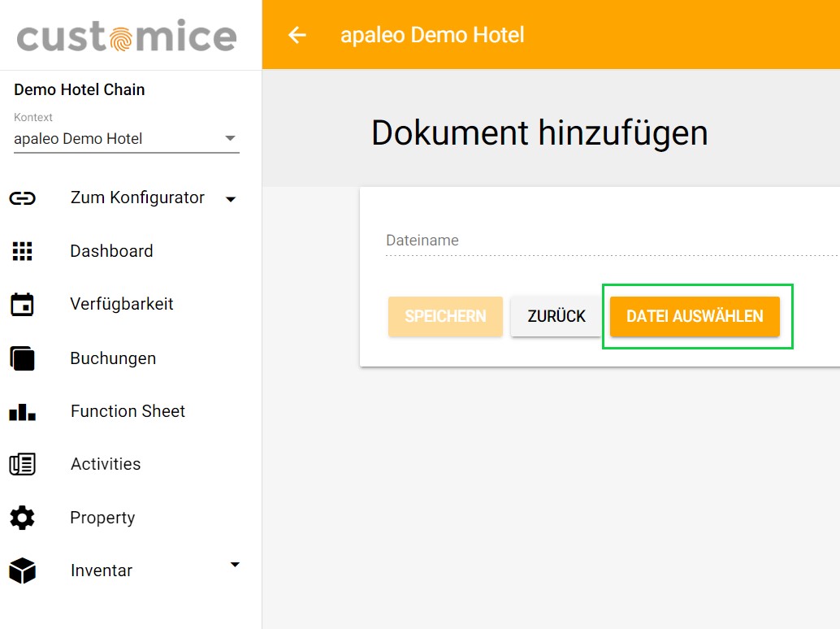
Task: Expand the Inventar submenu arrow
Action: click(235, 564)
